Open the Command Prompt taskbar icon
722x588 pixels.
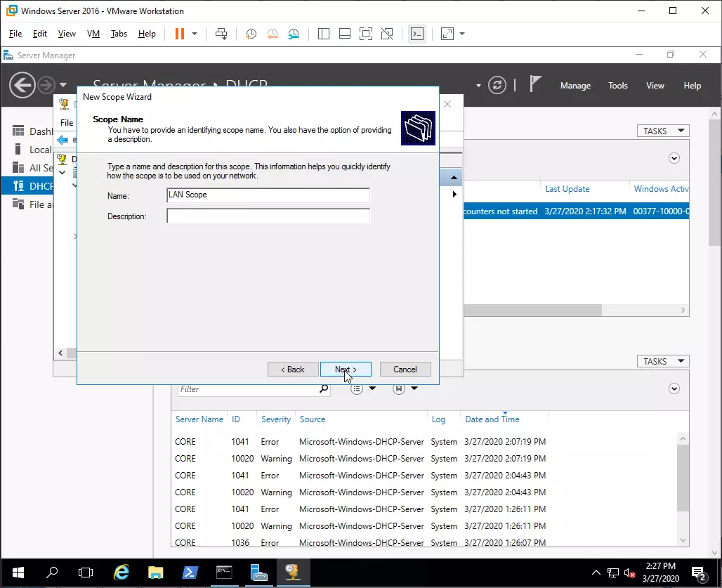point(224,573)
